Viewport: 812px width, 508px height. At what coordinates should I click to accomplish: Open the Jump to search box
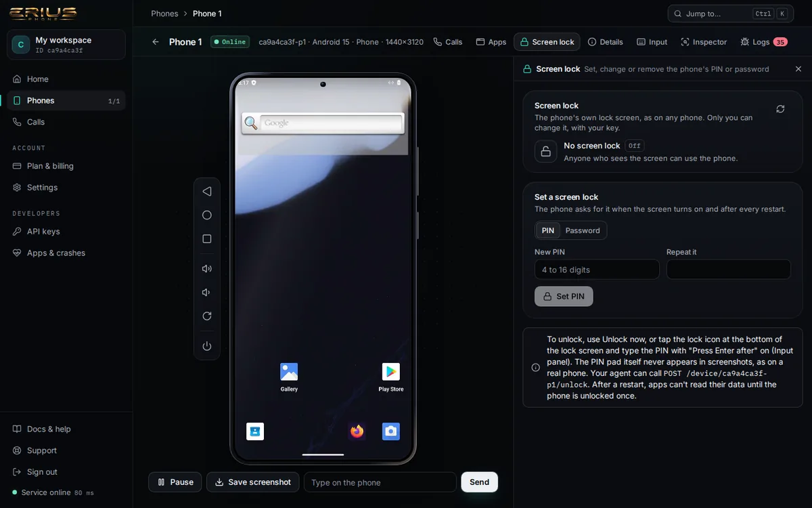click(x=730, y=14)
